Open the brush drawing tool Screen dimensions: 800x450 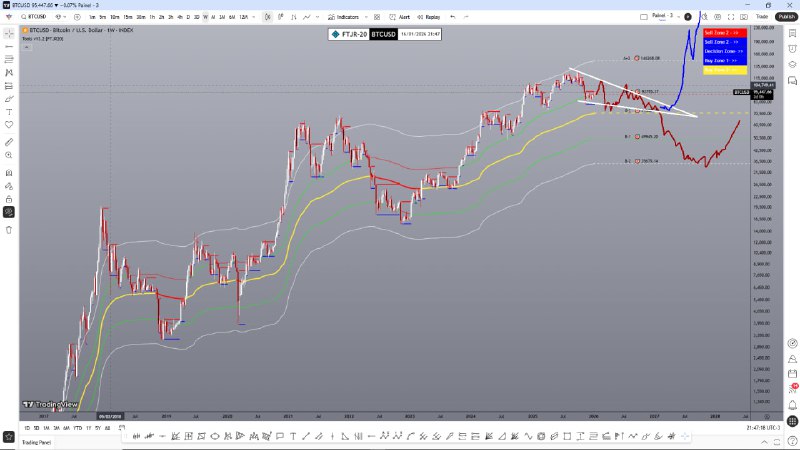9,99
